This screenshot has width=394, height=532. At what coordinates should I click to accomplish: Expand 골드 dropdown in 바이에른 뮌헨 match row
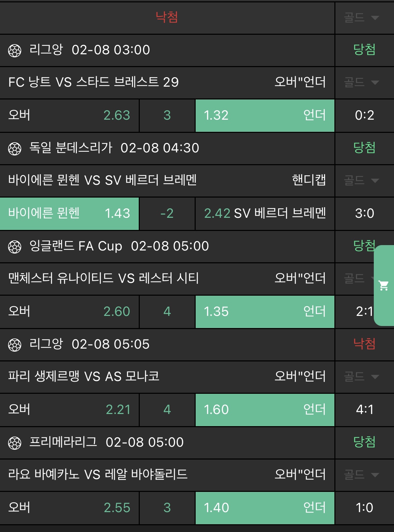pyautogui.click(x=361, y=180)
